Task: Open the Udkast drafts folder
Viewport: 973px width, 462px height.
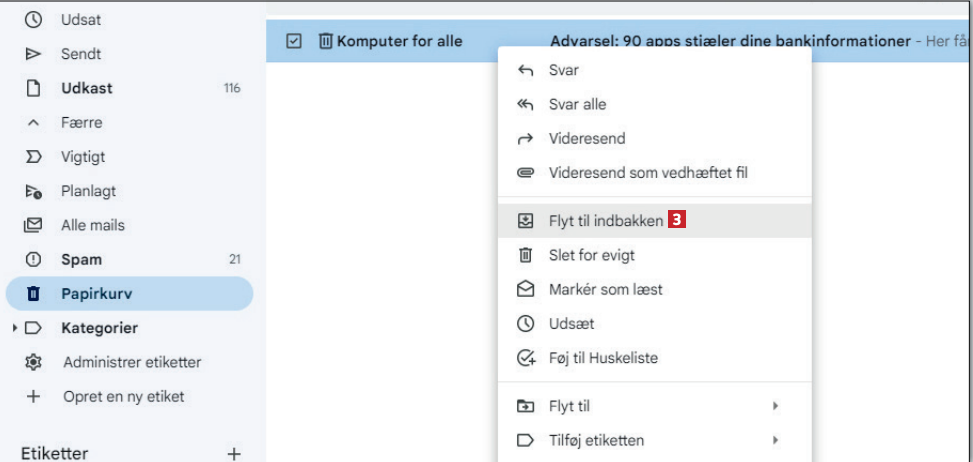Action: 87,89
